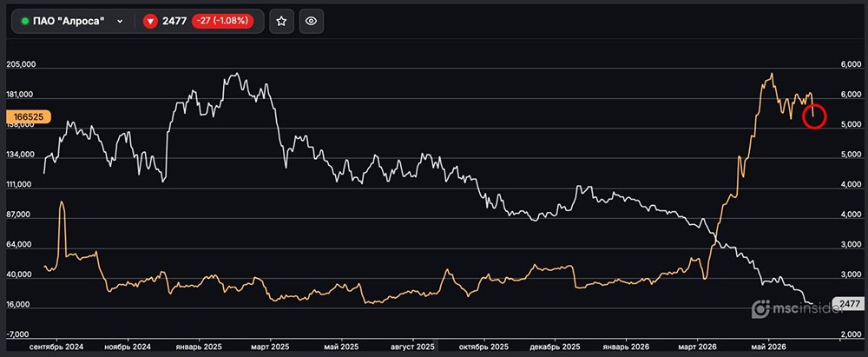The height and width of the screenshot is (357, 868).
Task: Click the январь 2025 date label
Action: [x=199, y=347]
